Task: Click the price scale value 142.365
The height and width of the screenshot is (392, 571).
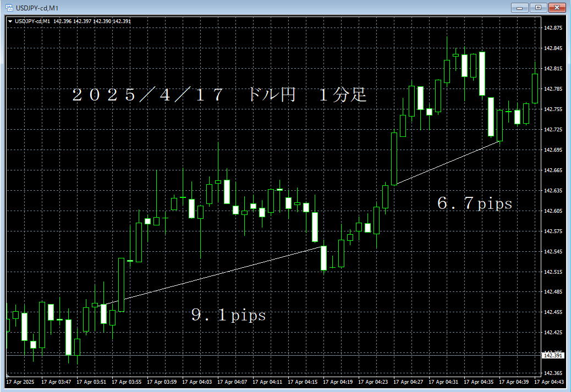Action: click(x=553, y=373)
